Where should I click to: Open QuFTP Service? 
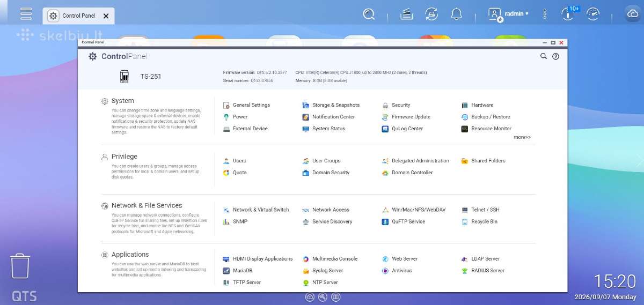click(x=404, y=221)
